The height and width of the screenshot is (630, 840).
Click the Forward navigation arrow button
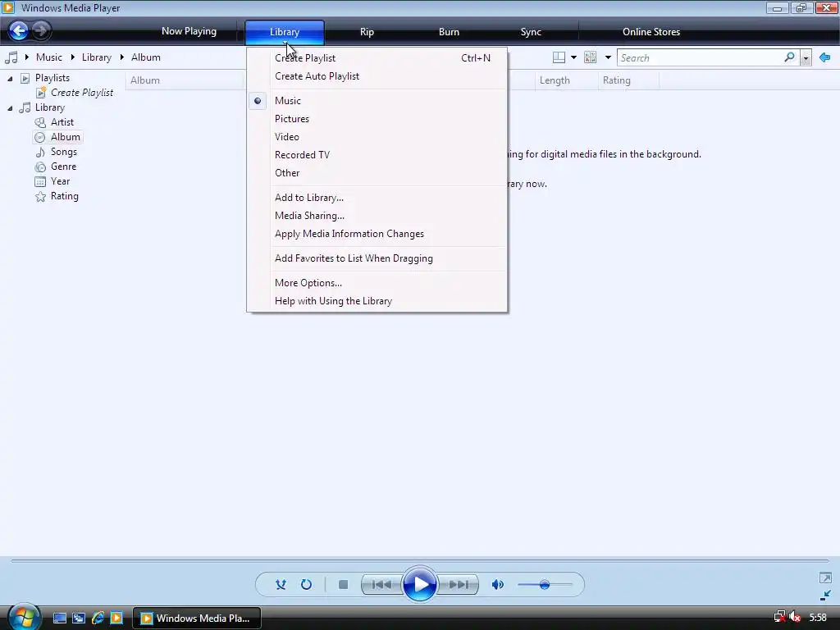coord(41,30)
